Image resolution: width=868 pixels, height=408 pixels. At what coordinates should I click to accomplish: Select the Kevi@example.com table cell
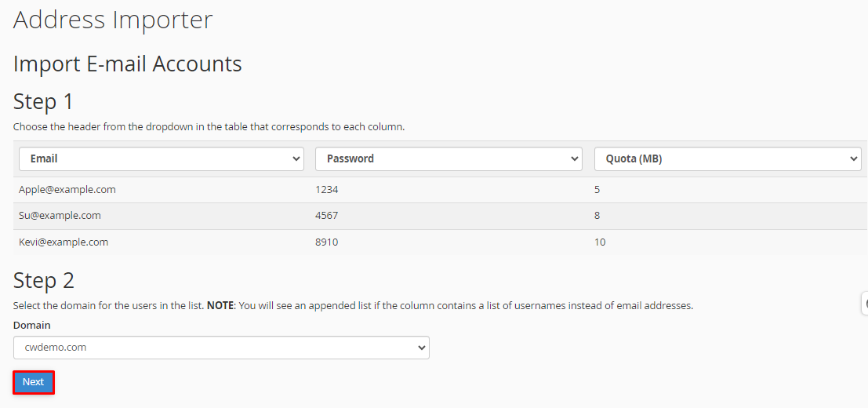click(x=63, y=242)
